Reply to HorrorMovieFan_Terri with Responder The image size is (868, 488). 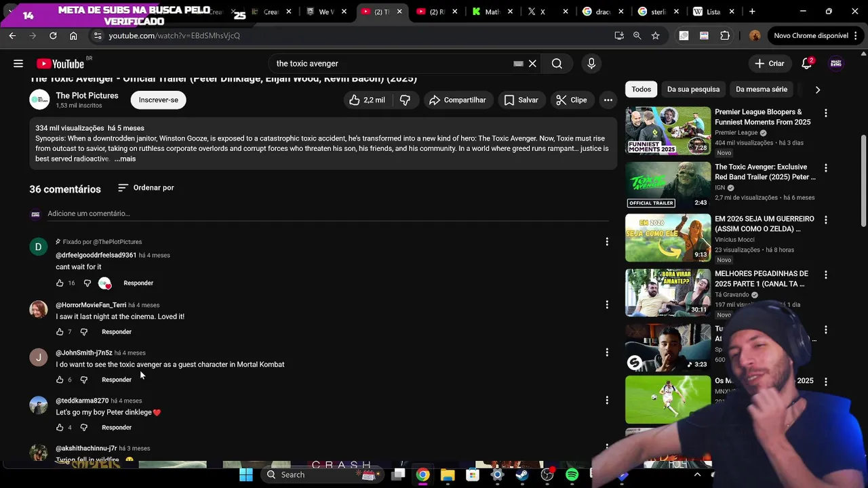[x=117, y=331]
